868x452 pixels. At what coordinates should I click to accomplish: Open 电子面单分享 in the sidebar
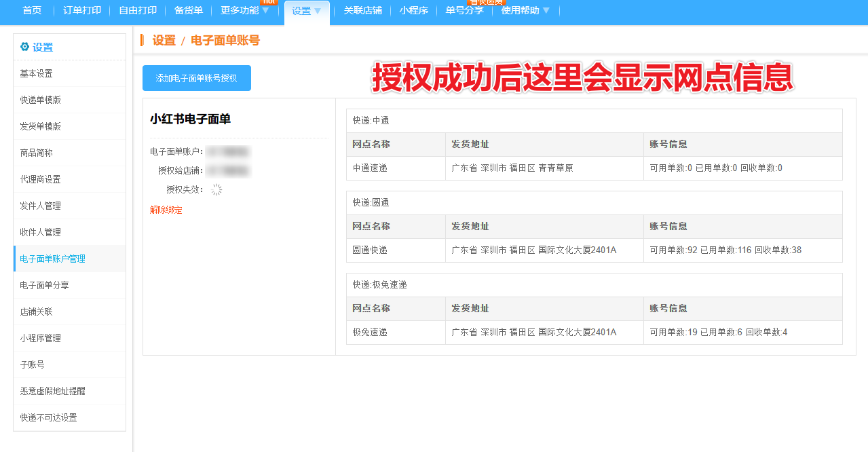click(69, 285)
